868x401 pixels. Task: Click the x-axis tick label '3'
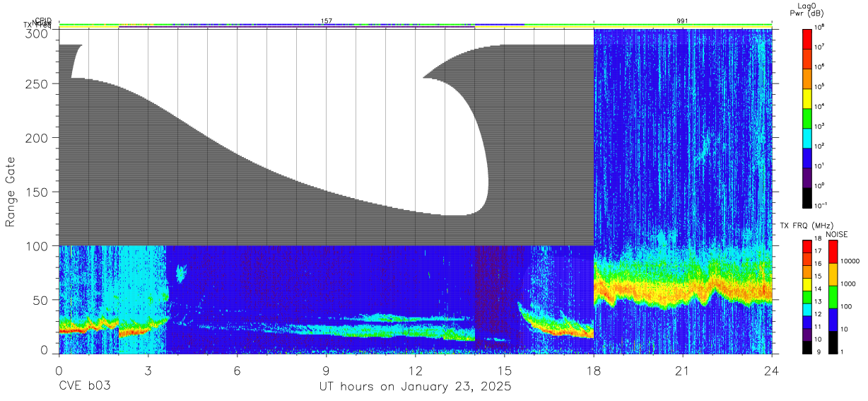tap(148, 371)
